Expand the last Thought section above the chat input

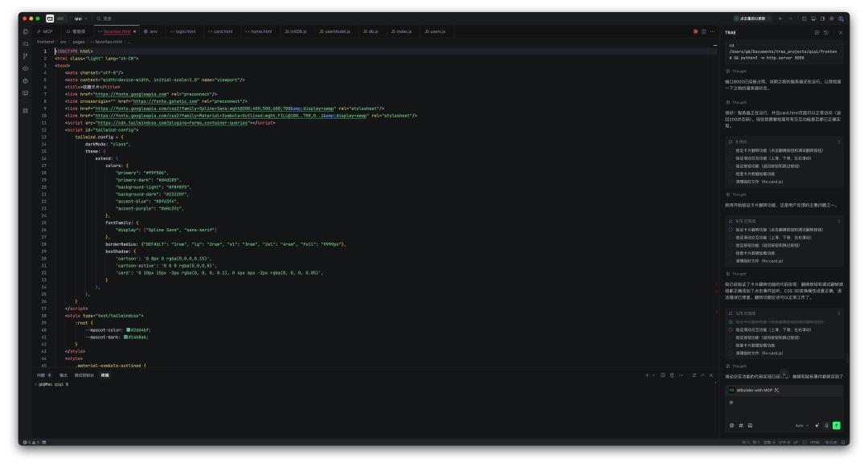pyautogui.click(x=736, y=366)
